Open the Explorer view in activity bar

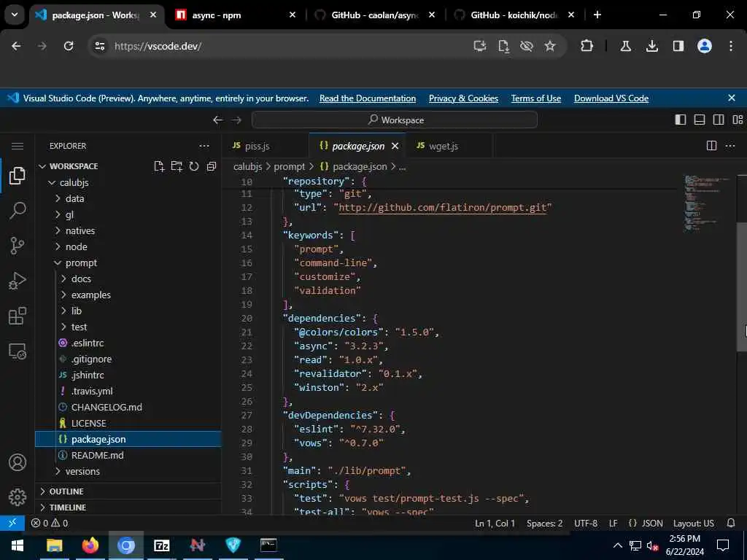[18, 176]
